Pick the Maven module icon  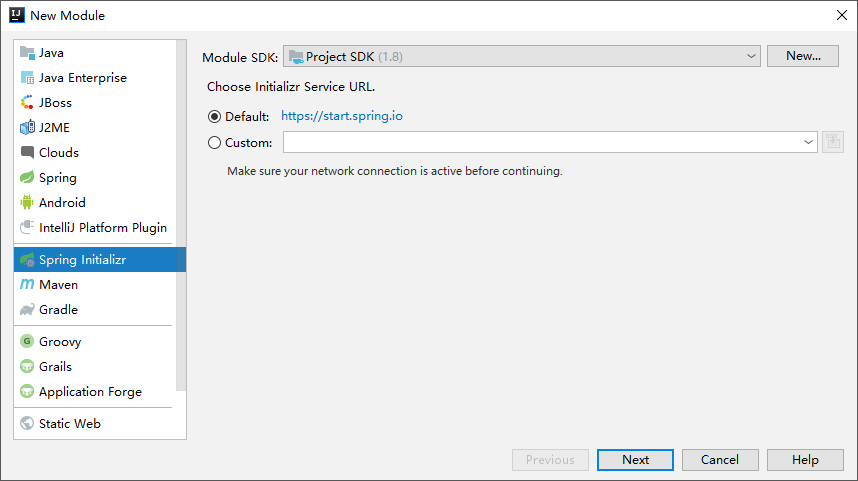pyautogui.click(x=27, y=285)
